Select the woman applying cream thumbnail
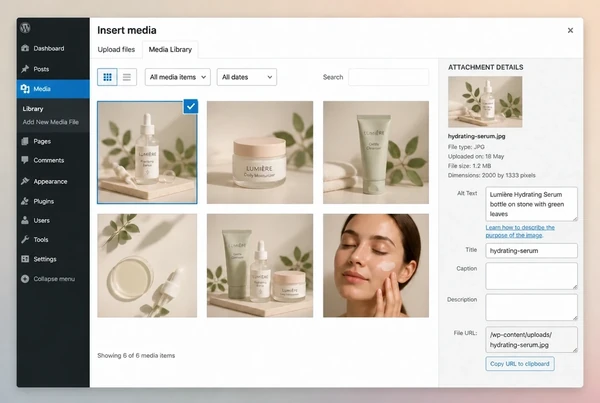The height and width of the screenshot is (403, 600). [376, 266]
